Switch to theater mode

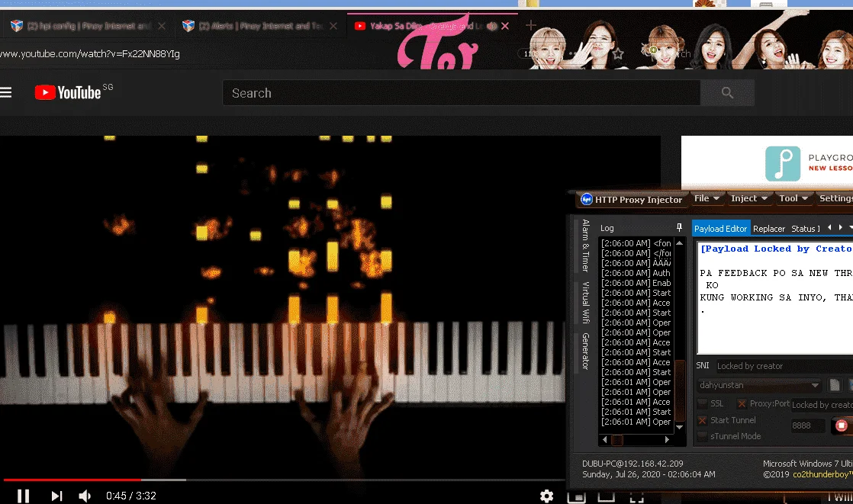coord(607,497)
